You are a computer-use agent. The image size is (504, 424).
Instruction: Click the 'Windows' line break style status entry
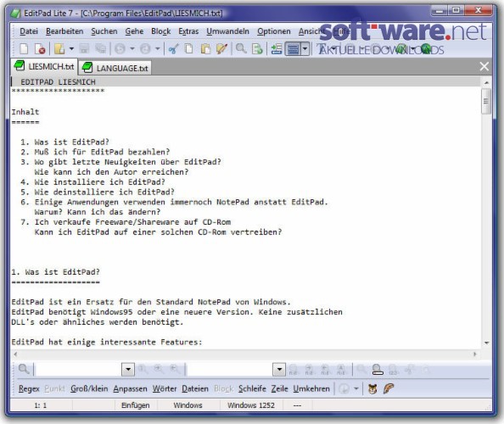point(188,405)
